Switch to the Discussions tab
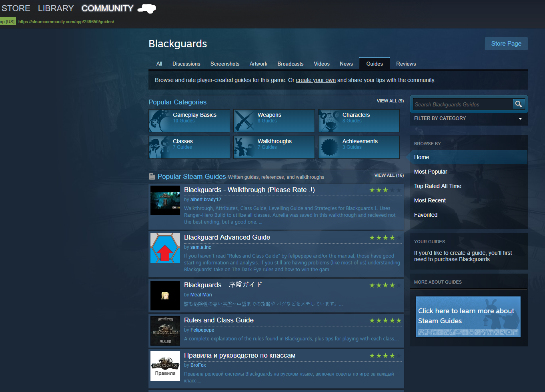 [x=186, y=64]
